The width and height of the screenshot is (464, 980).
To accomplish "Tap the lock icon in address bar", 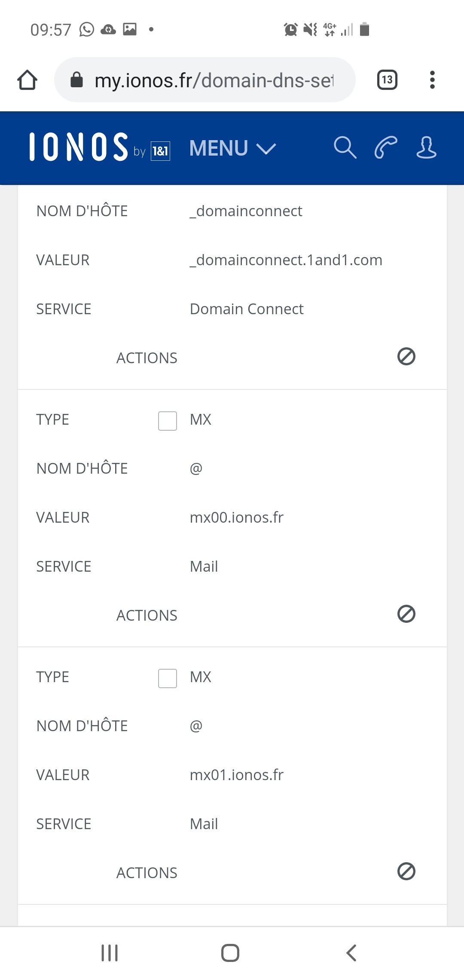I will click(x=76, y=80).
